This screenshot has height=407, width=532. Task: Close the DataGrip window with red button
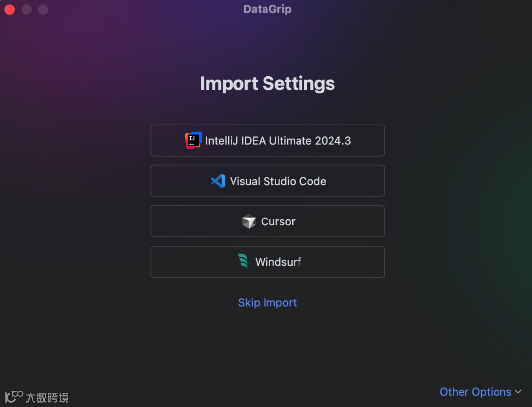tap(10, 10)
